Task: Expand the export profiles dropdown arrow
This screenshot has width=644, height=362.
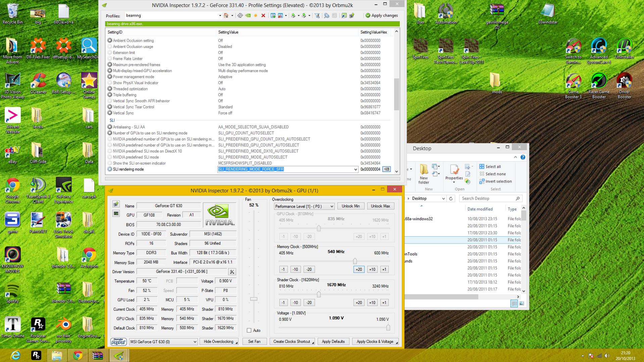Action: pyautogui.click(x=298, y=15)
